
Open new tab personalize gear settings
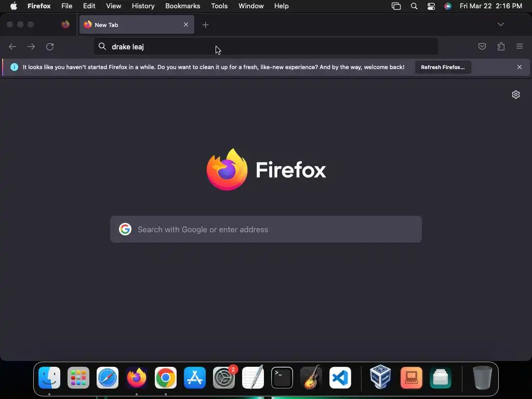[x=516, y=95]
